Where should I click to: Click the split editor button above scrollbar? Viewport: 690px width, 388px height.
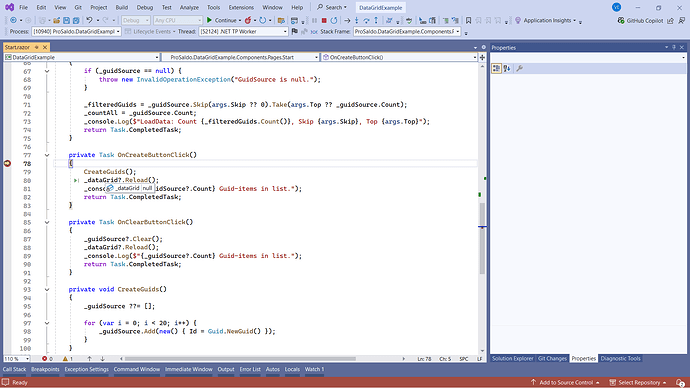(x=482, y=57)
